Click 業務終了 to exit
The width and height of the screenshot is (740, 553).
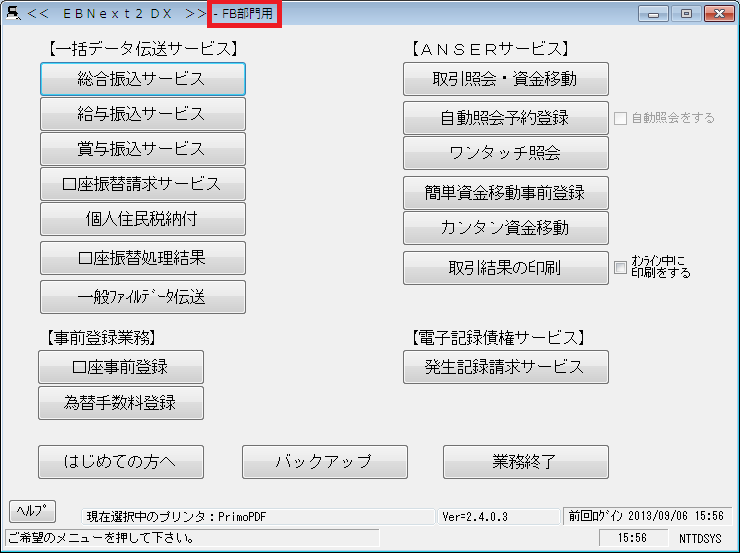526,462
